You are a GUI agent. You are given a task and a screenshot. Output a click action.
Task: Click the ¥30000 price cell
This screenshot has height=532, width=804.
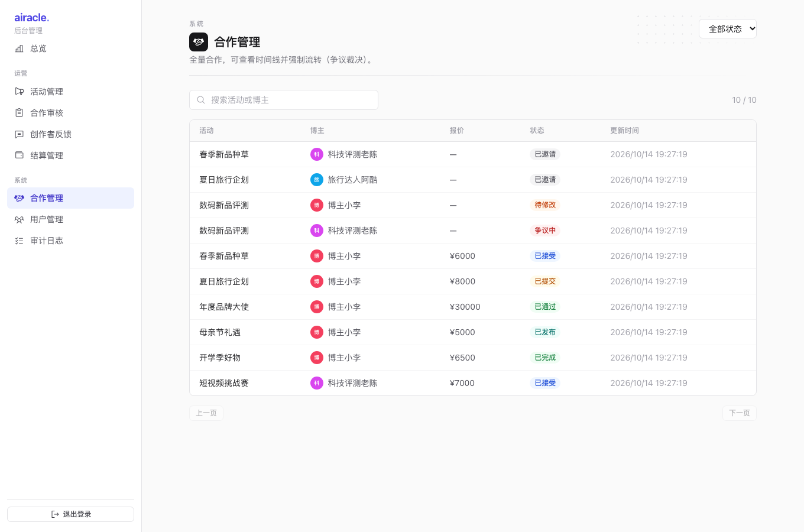point(465,307)
